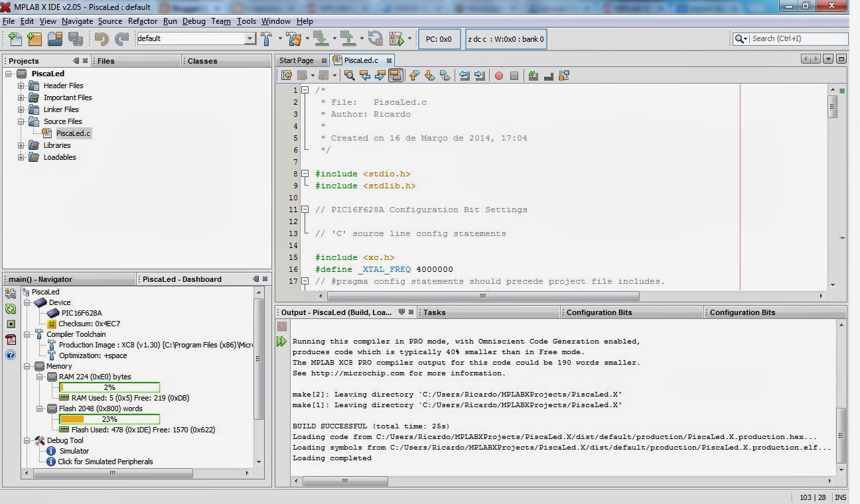Expand the Linker Files folder
Image resolution: width=860 pixels, height=504 pixels.
coord(21,109)
